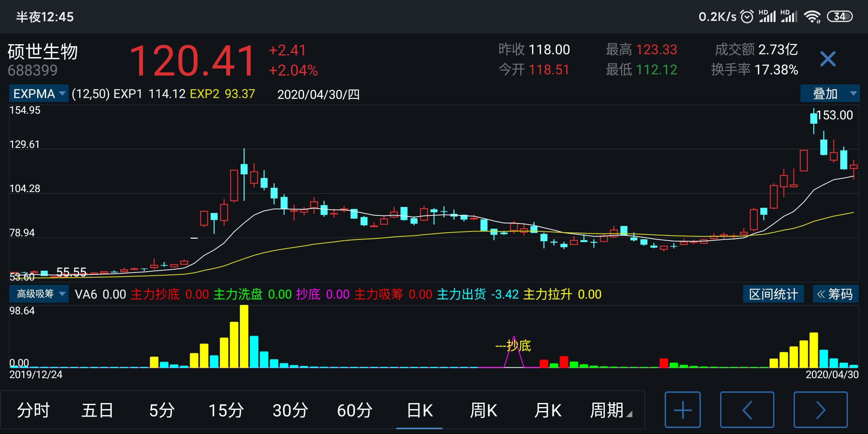Screen dimensions: 868x434
Task: Open the 筹码 chip distribution panel
Action: pyautogui.click(x=835, y=294)
